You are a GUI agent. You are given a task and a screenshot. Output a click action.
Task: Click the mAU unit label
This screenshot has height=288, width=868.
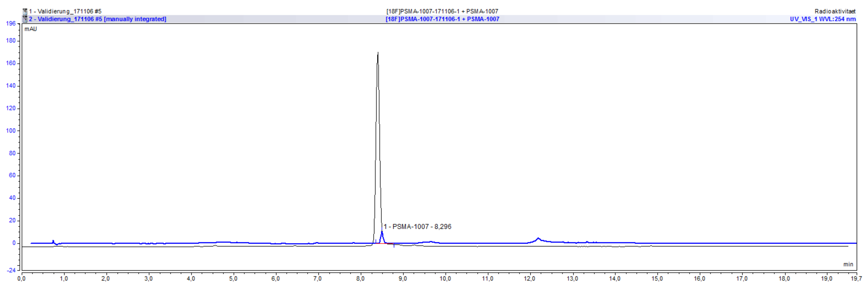point(31,29)
